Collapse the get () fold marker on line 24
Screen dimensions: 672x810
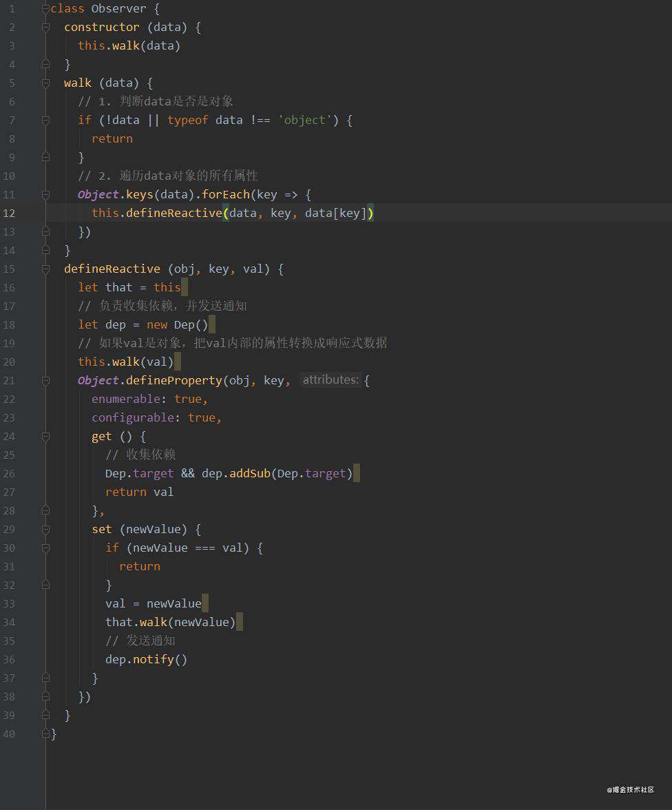45,437
